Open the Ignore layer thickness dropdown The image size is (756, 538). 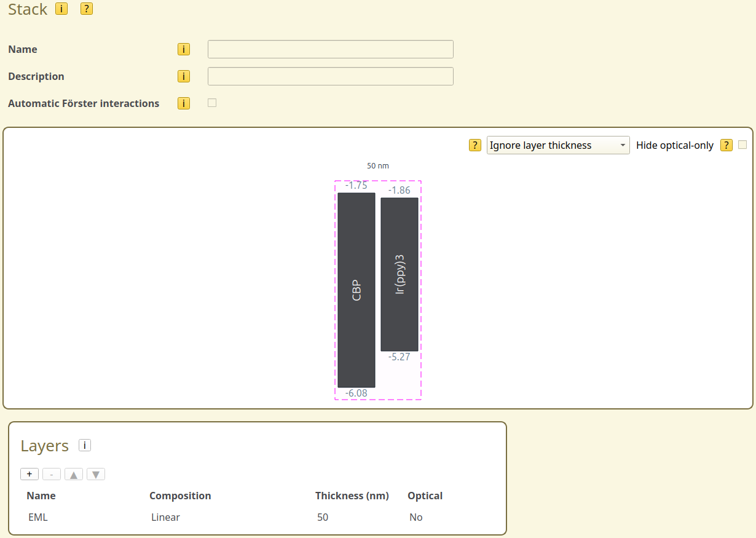(557, 145)
